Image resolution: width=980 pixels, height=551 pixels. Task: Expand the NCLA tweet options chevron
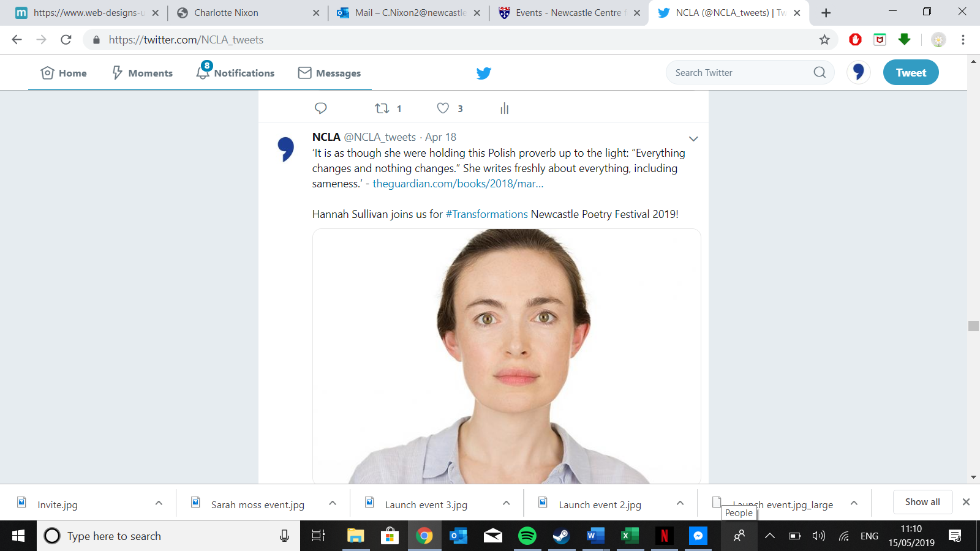pyautogui.click(x=693, y=139)
